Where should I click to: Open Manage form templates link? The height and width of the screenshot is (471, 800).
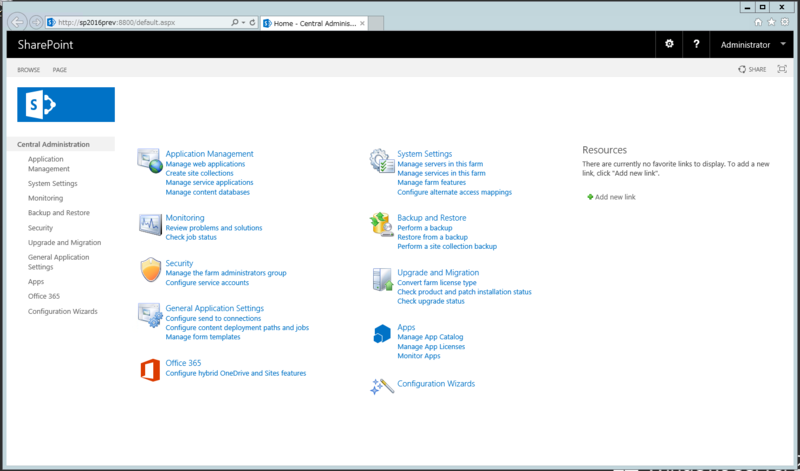(x=203, y=337)
